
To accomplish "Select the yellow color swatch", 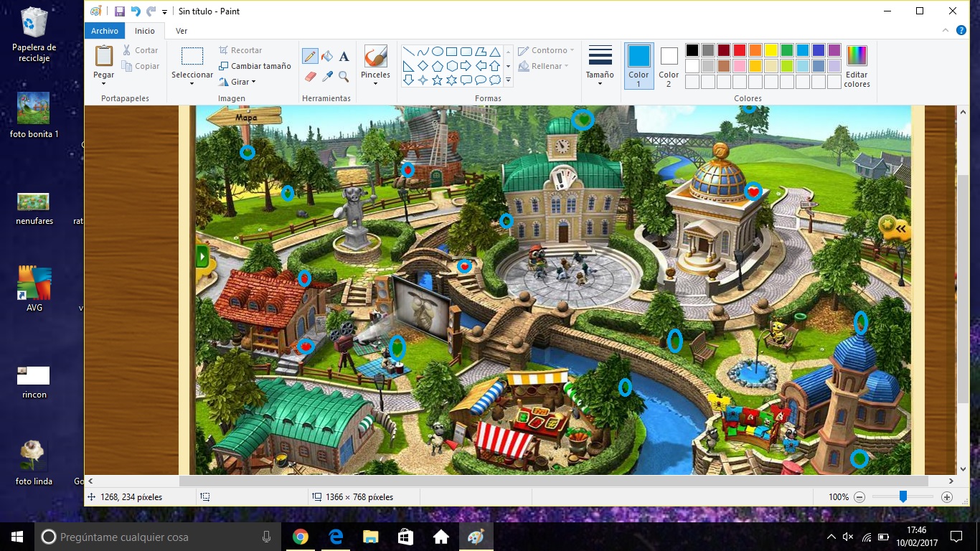I will coord(771,50).
